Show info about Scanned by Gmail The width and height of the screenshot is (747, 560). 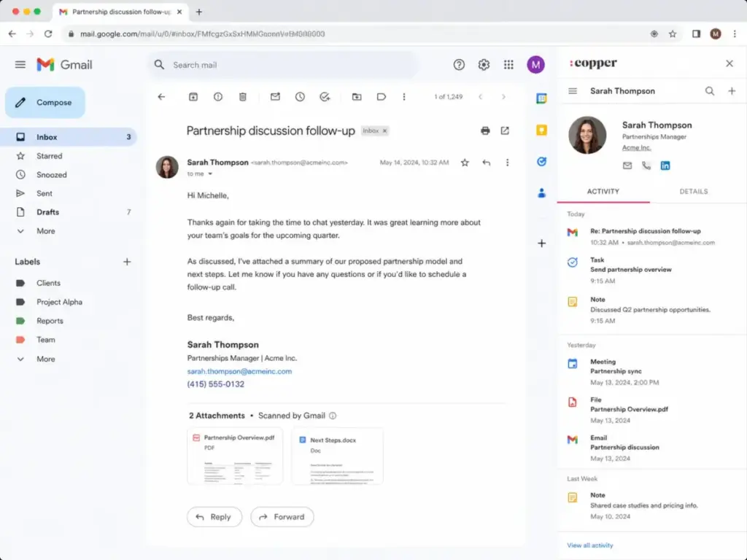click(333, 416)
